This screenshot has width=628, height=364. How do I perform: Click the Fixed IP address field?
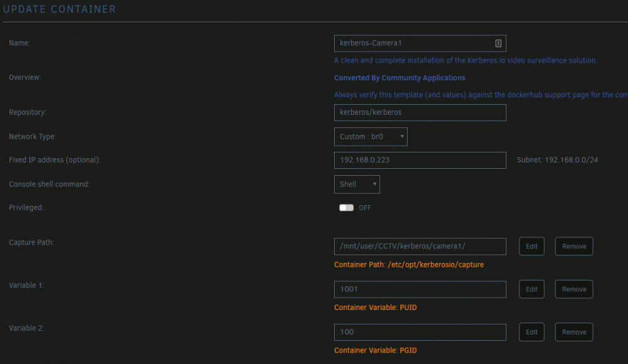[420, 160]
